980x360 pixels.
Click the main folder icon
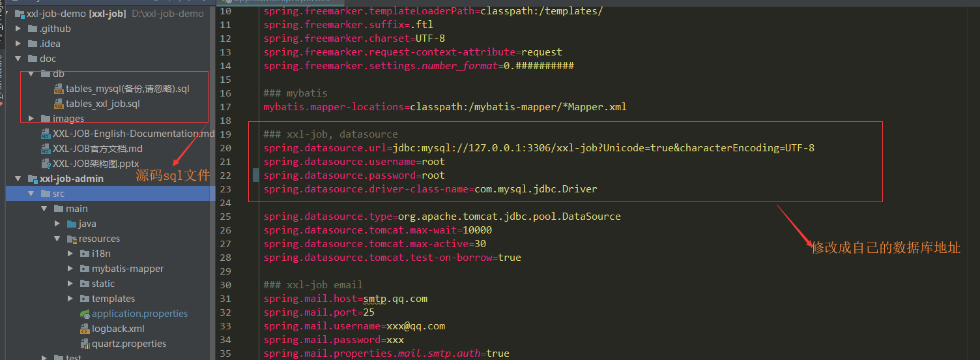[x=59, y=209]
